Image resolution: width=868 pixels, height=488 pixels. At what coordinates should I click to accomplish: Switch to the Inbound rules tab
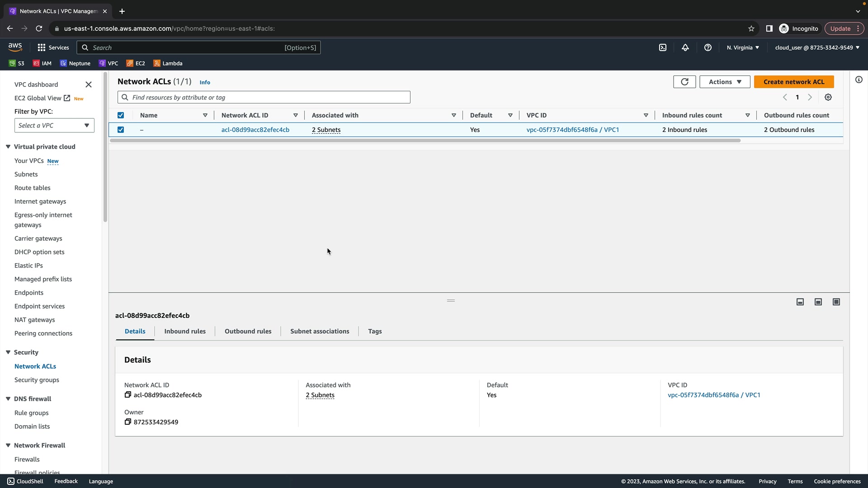coord(185,331)
